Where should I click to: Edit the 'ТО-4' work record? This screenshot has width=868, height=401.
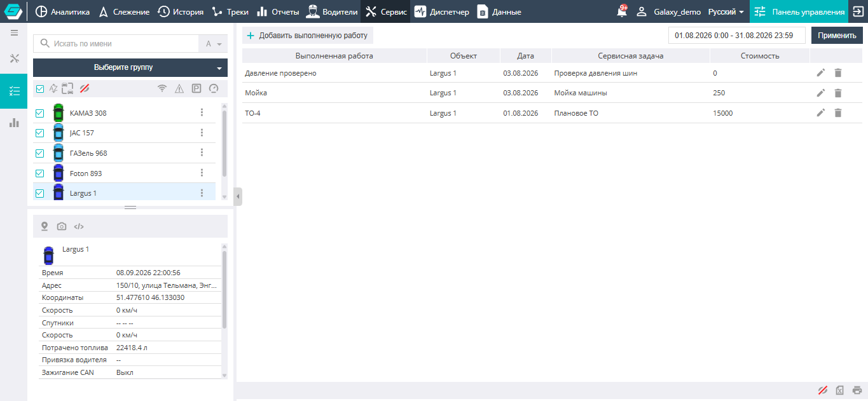tap(821, 113)
